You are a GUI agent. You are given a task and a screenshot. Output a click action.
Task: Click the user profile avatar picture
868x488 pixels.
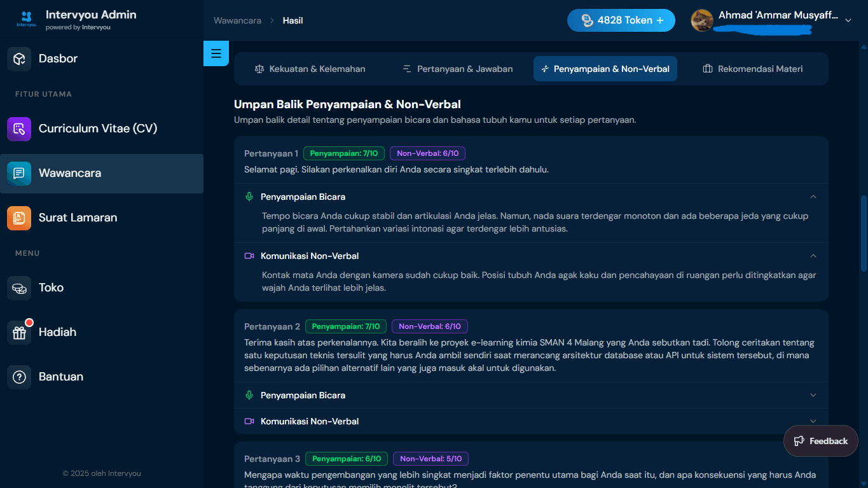[702, 20]
